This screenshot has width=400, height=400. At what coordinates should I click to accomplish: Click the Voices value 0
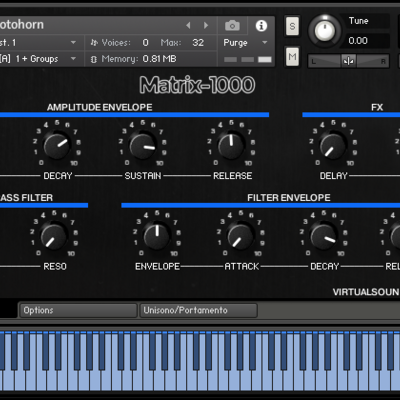point(145,43)
